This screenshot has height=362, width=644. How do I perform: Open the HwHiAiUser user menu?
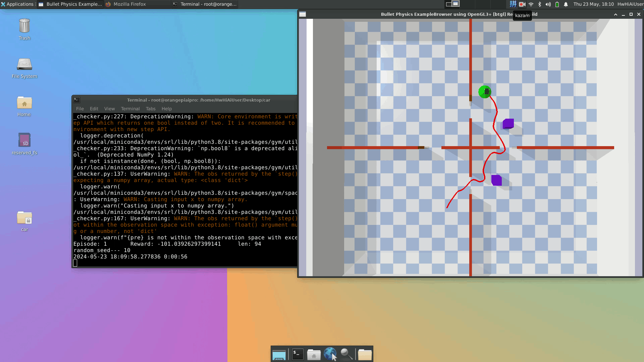click(x=630, y=4)
